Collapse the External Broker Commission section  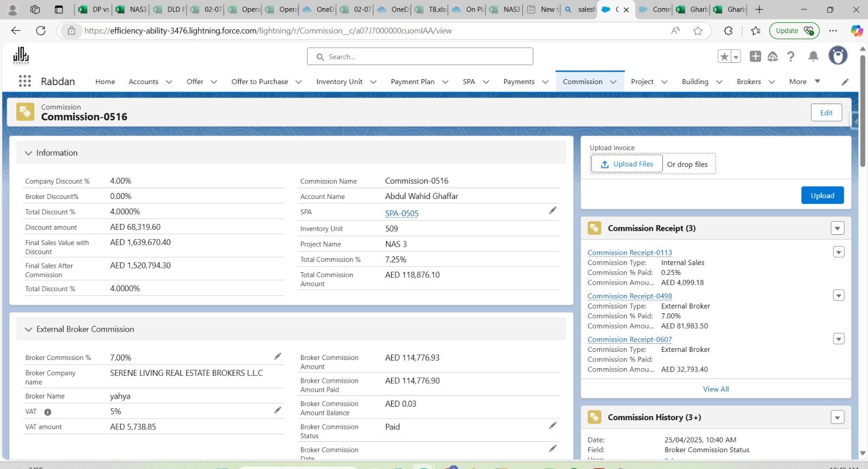pyautogui.click(x=28, y=329)
